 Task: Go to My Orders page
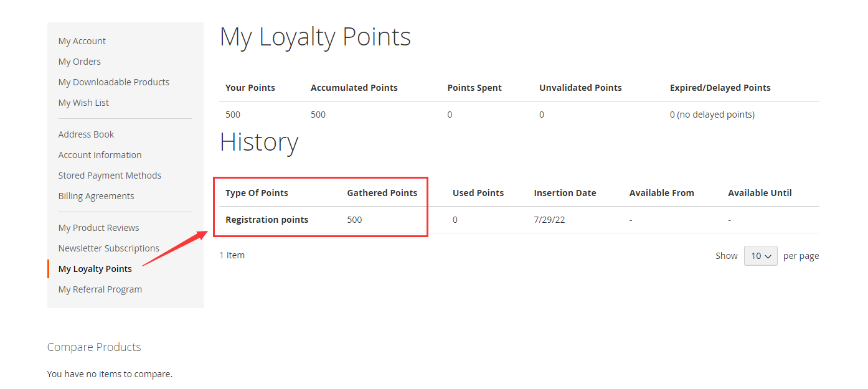(x=80, y=62)
